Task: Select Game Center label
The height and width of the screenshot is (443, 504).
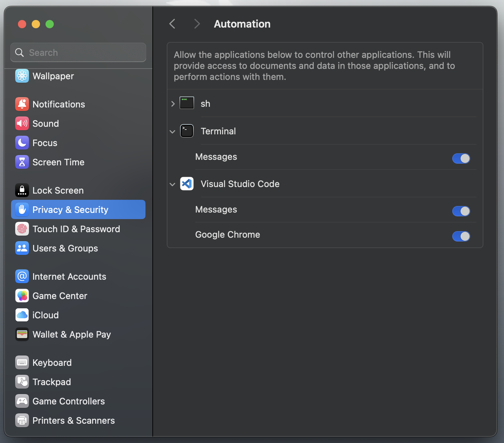Action: 60,296
